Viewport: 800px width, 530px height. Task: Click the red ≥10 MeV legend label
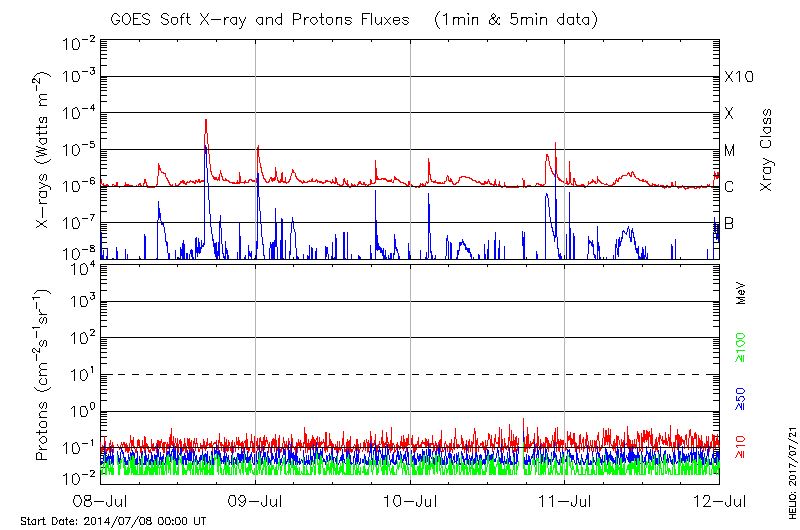pos(741,446)
